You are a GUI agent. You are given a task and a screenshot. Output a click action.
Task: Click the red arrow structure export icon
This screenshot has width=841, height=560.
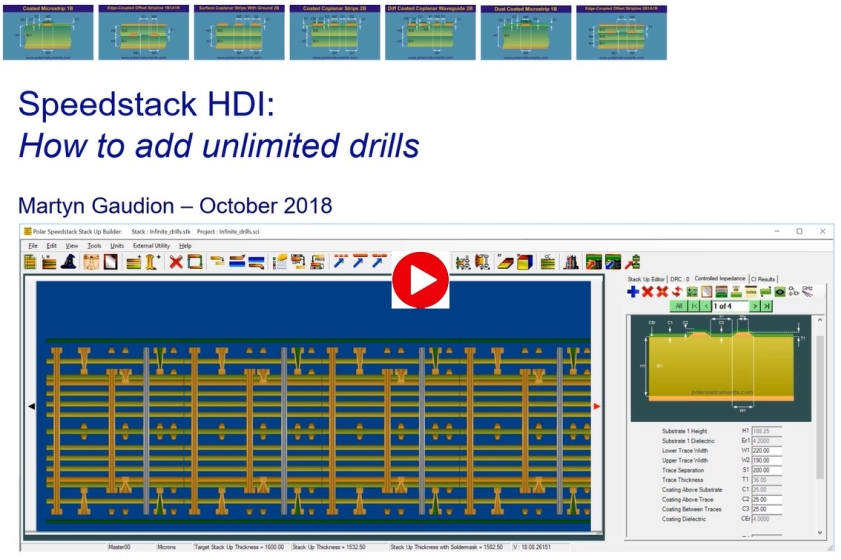tap(633, 262)
